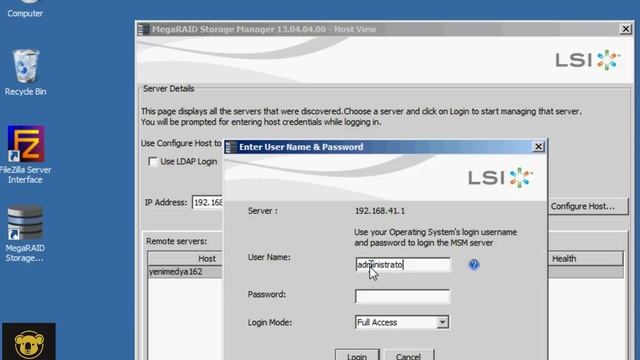Select the Full Access login mode combo box

pyautogui.click(x=402, y=322)
